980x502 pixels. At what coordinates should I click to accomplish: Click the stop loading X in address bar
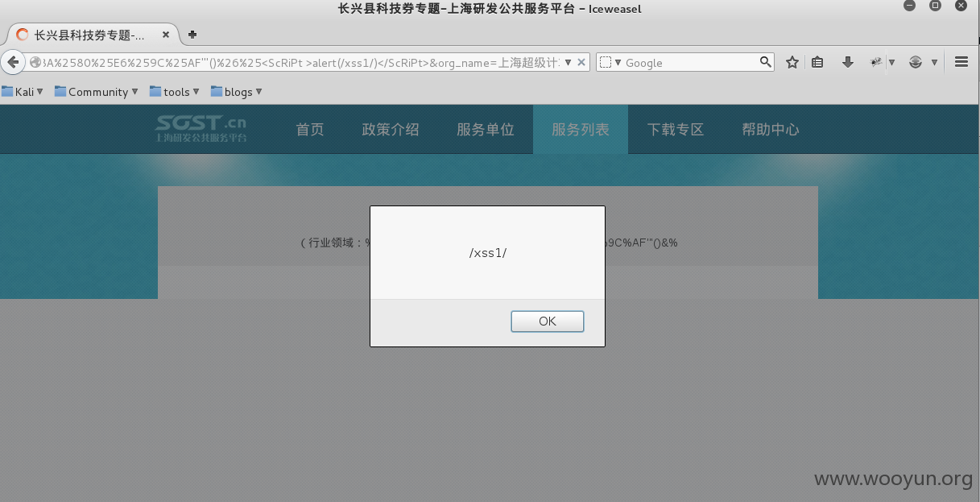581,62
